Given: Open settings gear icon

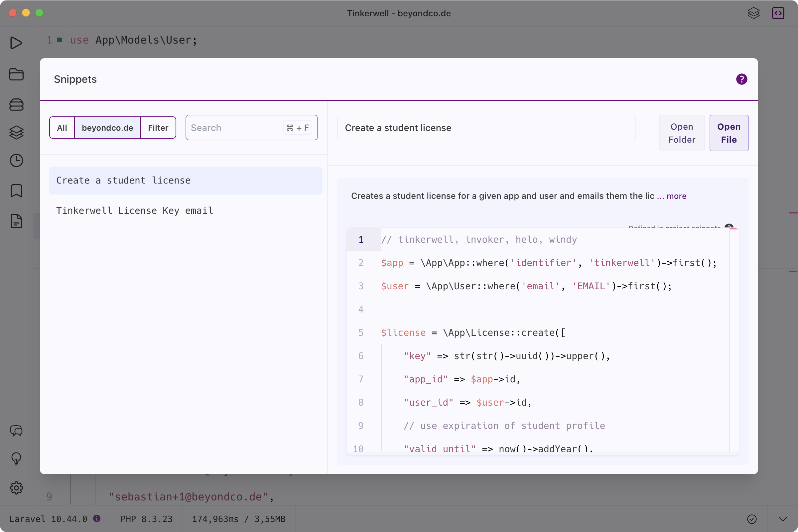Looking at the screenshot, I should (16, 488).
